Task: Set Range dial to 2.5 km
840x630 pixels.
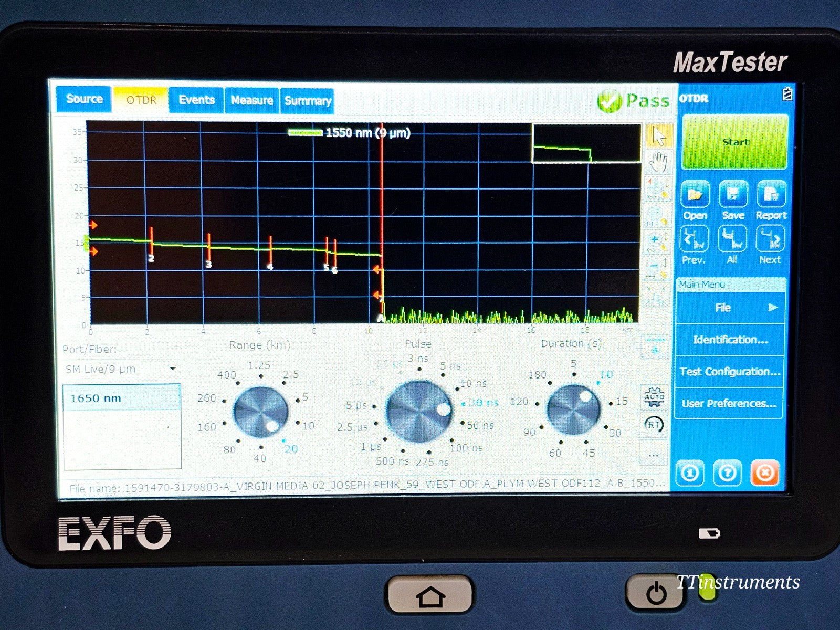Action: (x=291, y=375)
